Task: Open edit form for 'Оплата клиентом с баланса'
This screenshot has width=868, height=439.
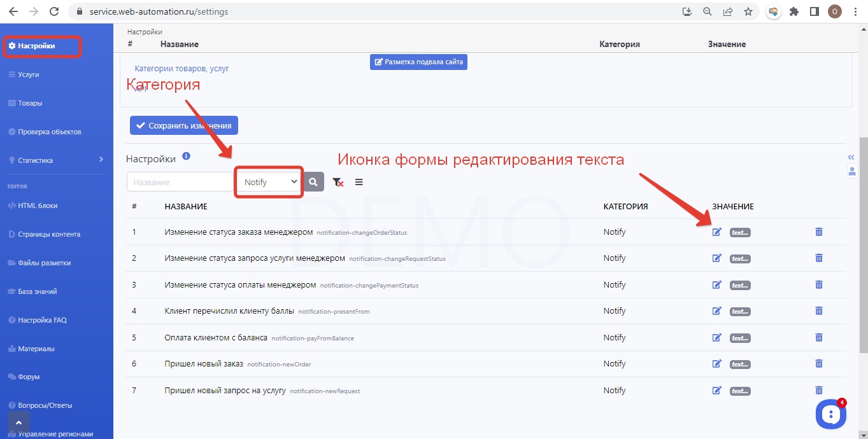Action: click(716, 338)
